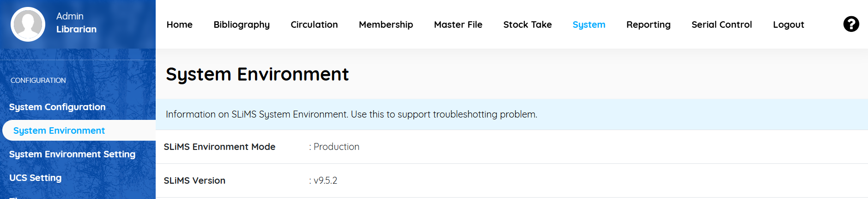Open the Master File menu

point(458,25)
